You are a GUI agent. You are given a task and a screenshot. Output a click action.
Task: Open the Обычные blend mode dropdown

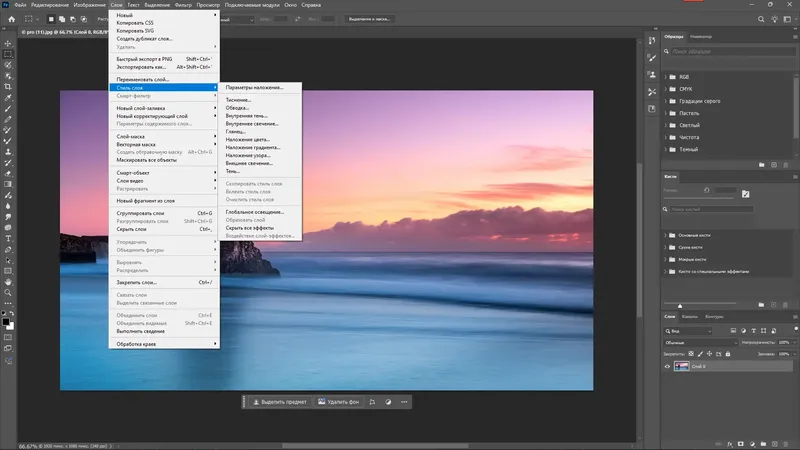[699, 342]
